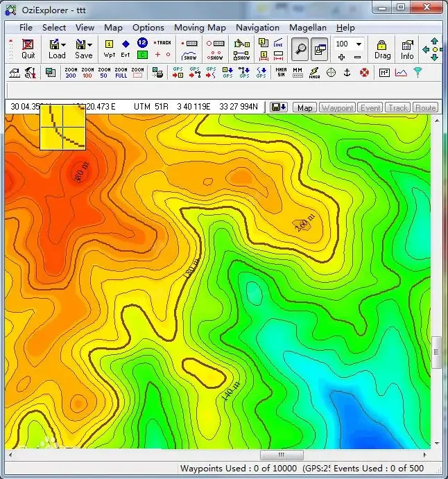
Task: Open the zoom percentage 100 dropdown
Action: coord(359,44)
